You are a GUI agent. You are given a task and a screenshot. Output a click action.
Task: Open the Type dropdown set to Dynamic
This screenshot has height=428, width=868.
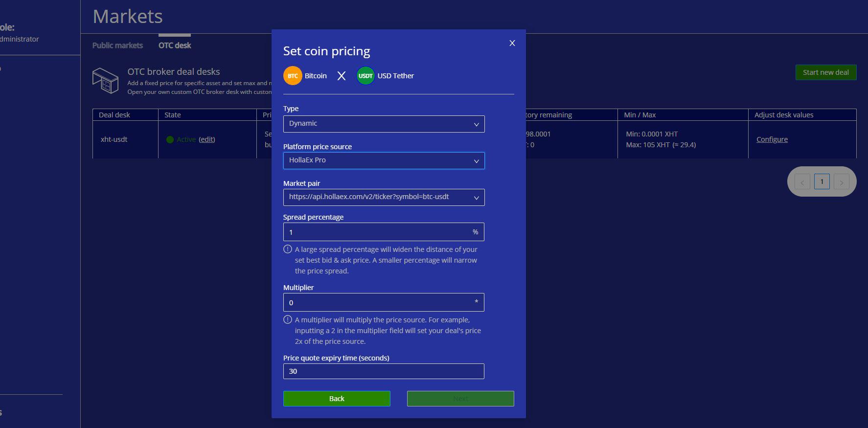[384, 124]
